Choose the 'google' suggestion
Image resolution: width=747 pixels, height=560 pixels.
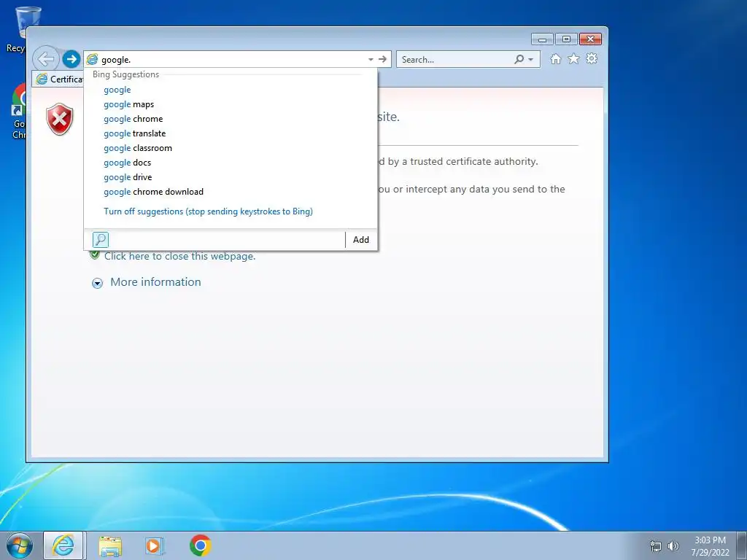[117, 90]
